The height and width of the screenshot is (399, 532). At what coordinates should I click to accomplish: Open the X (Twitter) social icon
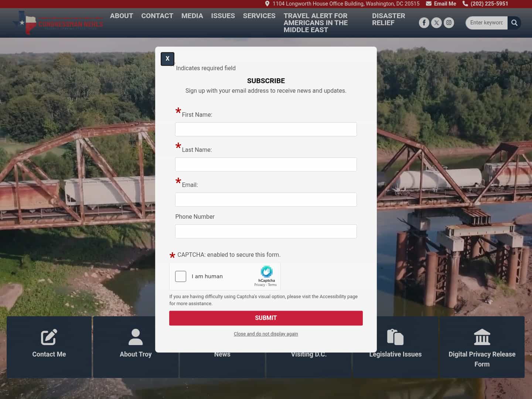coord(436,23)
